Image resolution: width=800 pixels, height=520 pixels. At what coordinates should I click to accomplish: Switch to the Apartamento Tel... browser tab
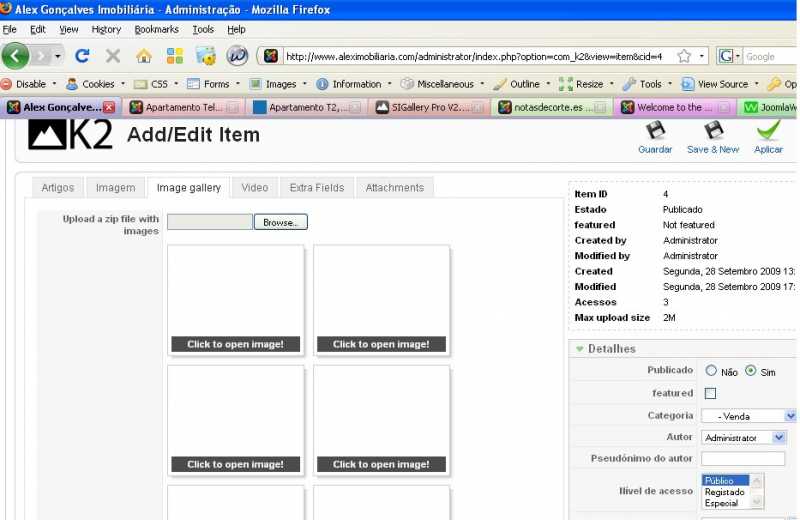(184, 107)
